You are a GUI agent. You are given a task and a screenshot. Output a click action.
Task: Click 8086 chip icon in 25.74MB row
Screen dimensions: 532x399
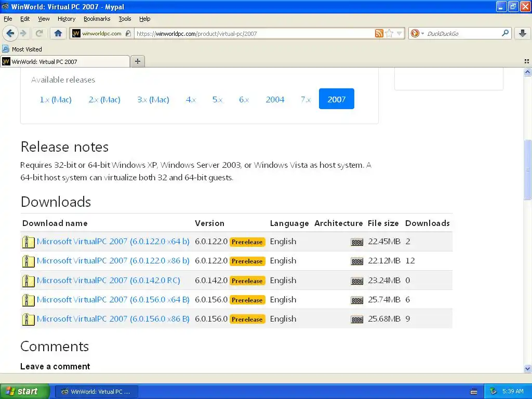pyautogui.click(x=357, y=301)
